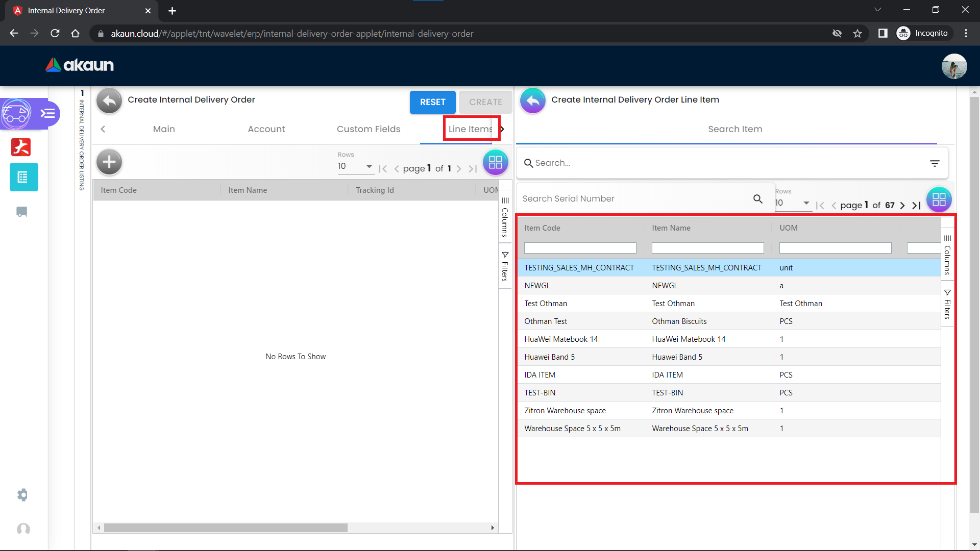
Task: Open the grid view icon in left panel
Action: [x=495, y=162]
